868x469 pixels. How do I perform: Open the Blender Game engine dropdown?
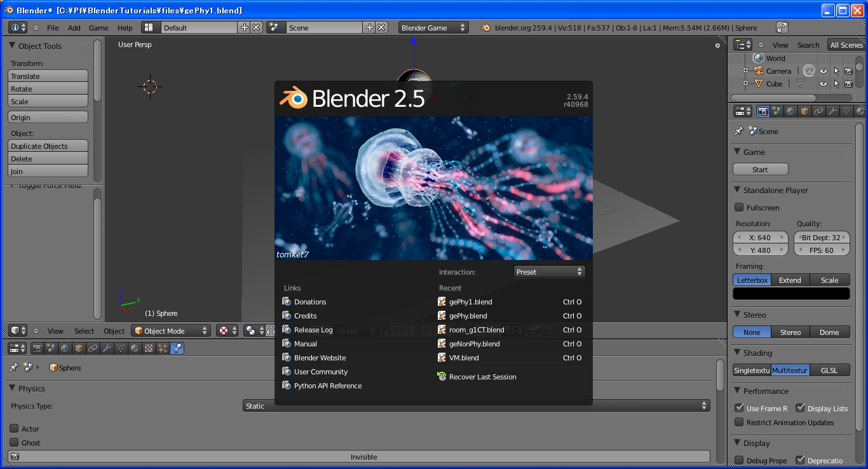[x=432, y=27]
